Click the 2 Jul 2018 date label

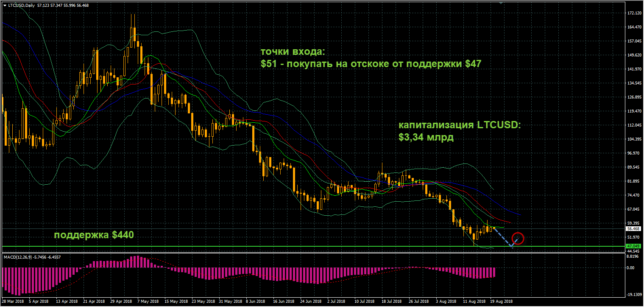(x=337, y=301)
